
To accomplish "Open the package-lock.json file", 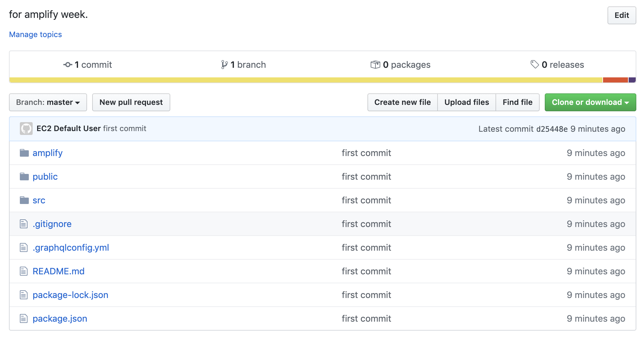I will 70,295.
